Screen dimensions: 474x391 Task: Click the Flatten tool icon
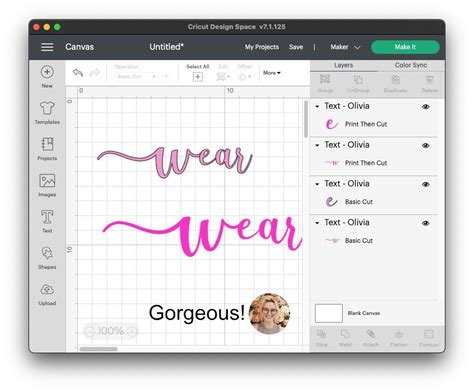[x=399, y=334]
